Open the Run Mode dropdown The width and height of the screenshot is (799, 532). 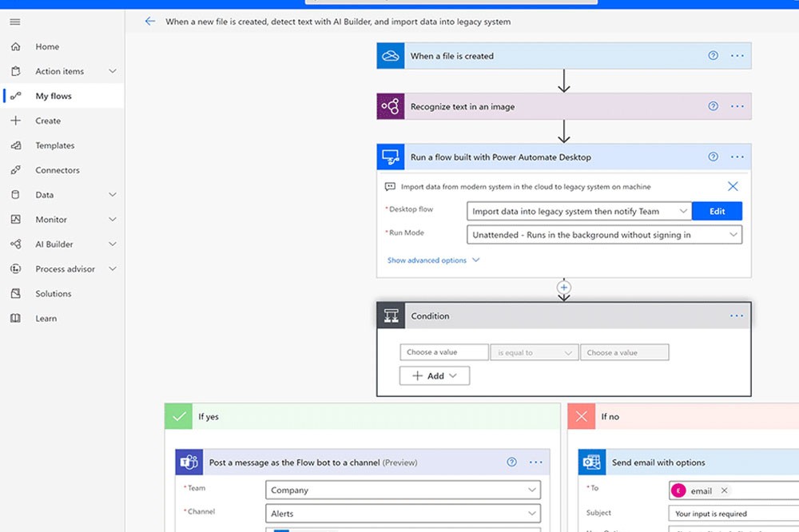[x=604, y=234]
